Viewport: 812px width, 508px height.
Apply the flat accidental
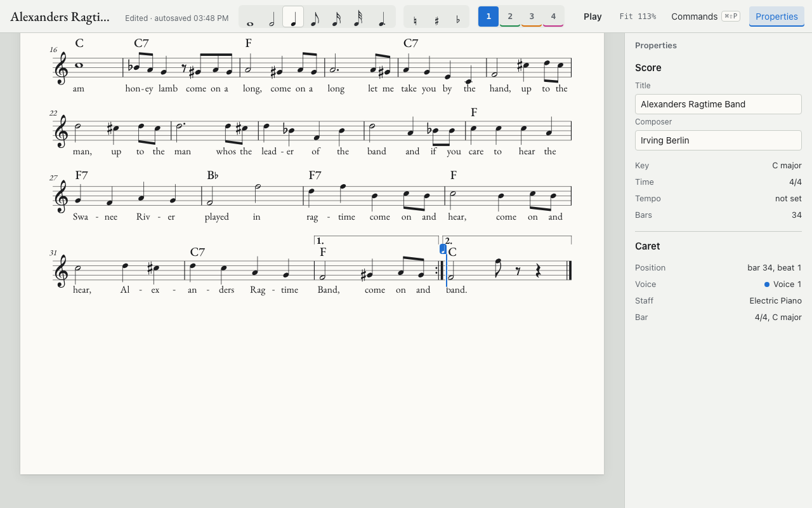[x=458, y=17]
